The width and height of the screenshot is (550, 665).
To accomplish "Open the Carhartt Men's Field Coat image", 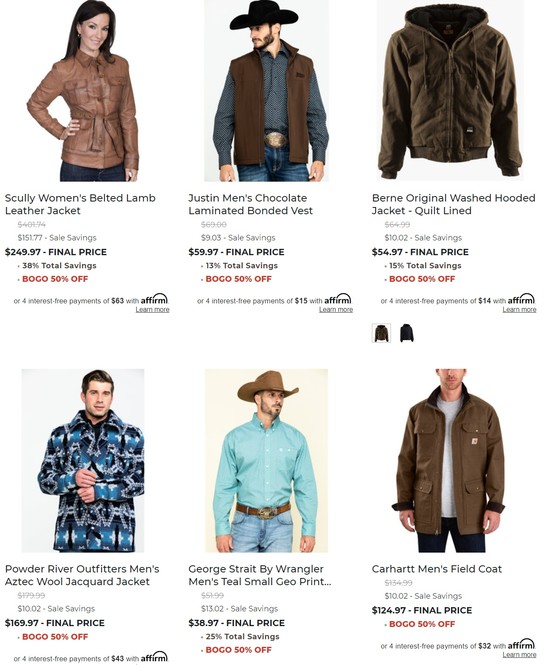I will [450, 461].
